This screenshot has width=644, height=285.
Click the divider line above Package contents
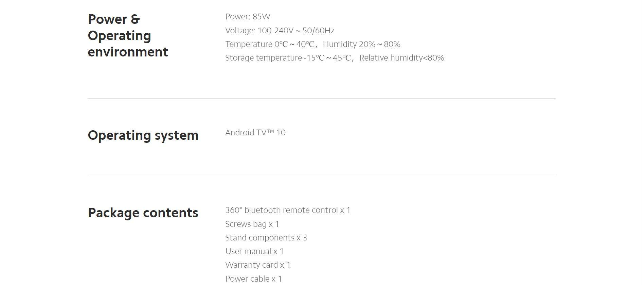tap(322, 176)
